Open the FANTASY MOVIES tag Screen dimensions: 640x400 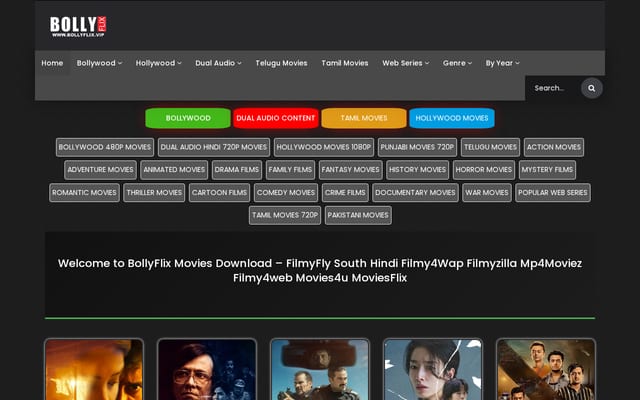click(x=351, y=170)
